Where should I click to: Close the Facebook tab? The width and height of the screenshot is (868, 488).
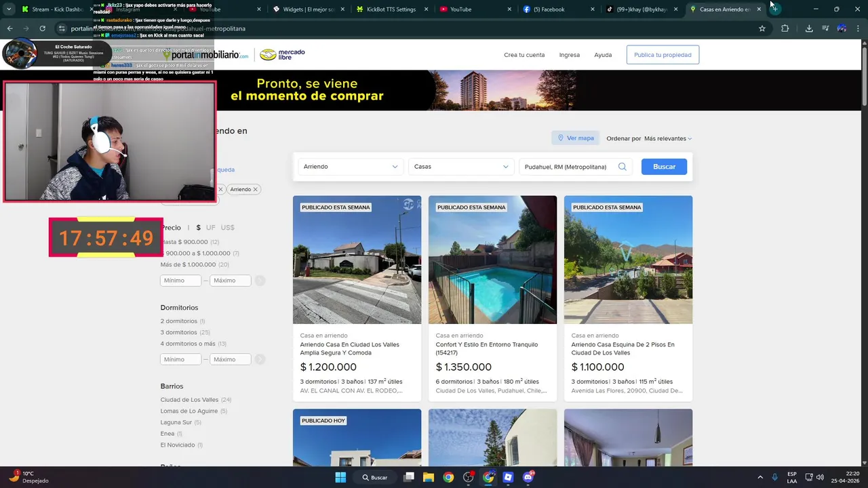593,9
